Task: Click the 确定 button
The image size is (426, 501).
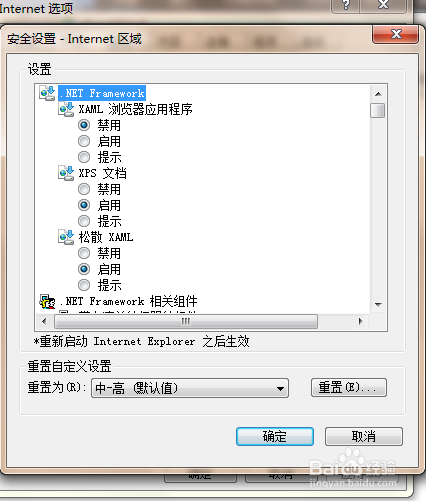Action: [x=275, y=436]
